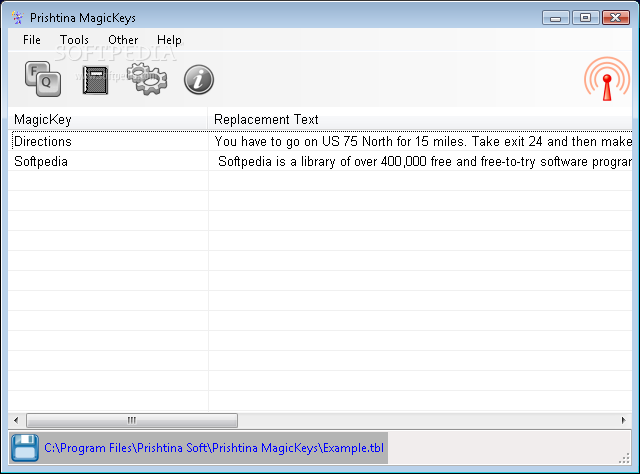This screenshot has width=640, height=474.
Task: Click the Replacement Text column header
Action: pyautogui.click(x=420, y=119)
